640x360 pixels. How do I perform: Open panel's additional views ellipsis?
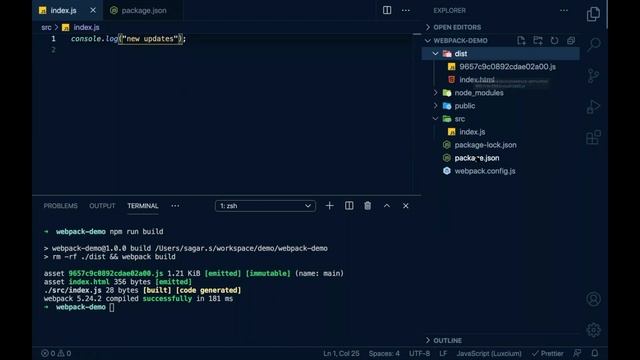click(175, 206)
